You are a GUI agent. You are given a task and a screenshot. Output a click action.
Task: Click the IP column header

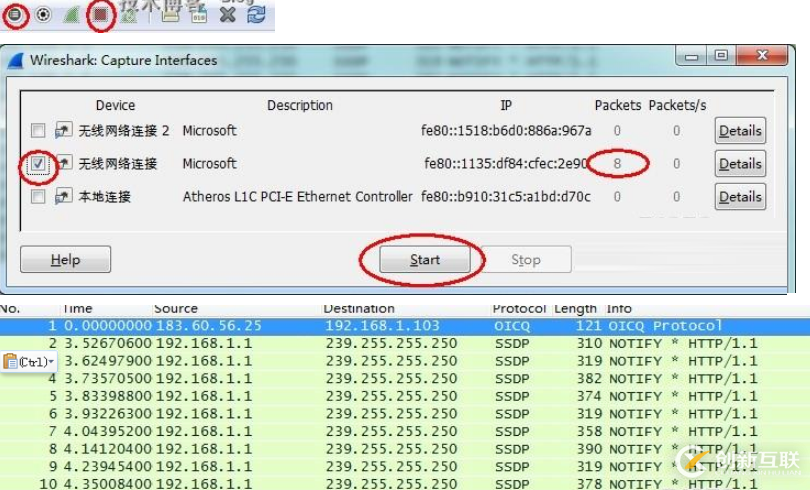[506, 105]
